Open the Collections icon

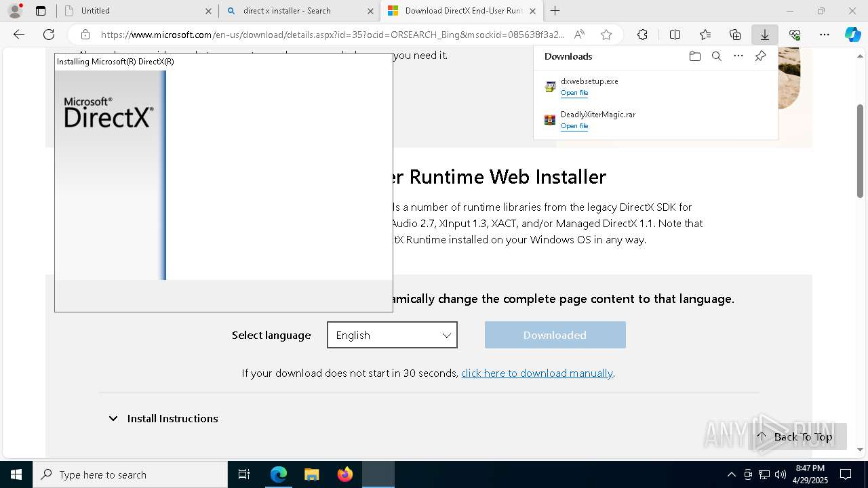[x=735, y=35]
